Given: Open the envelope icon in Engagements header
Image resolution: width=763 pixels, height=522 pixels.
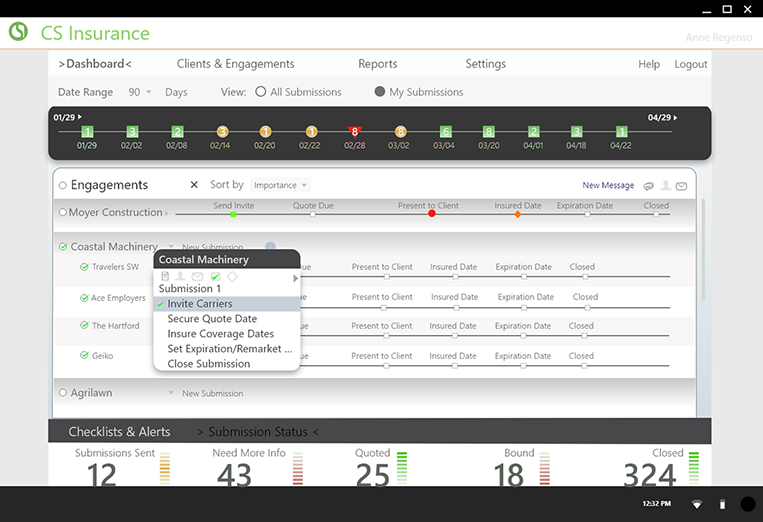Looking at the screenshot, I should (681, 186).
